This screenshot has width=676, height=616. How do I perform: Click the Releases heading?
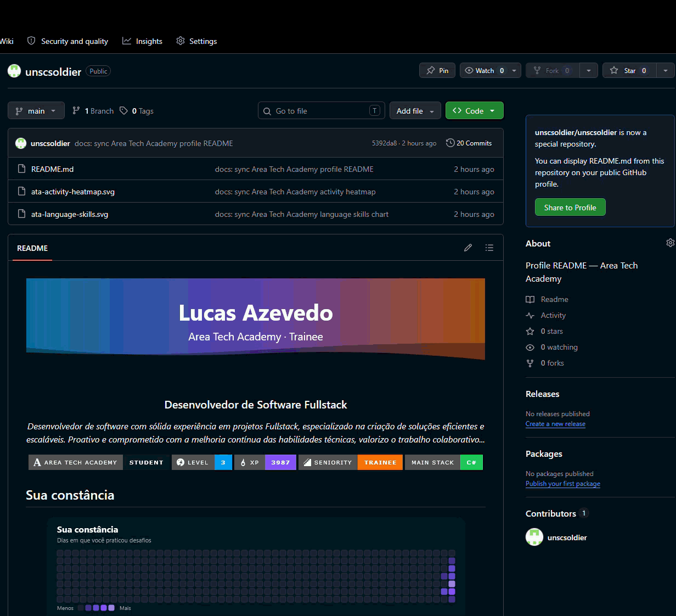[542, 394]
